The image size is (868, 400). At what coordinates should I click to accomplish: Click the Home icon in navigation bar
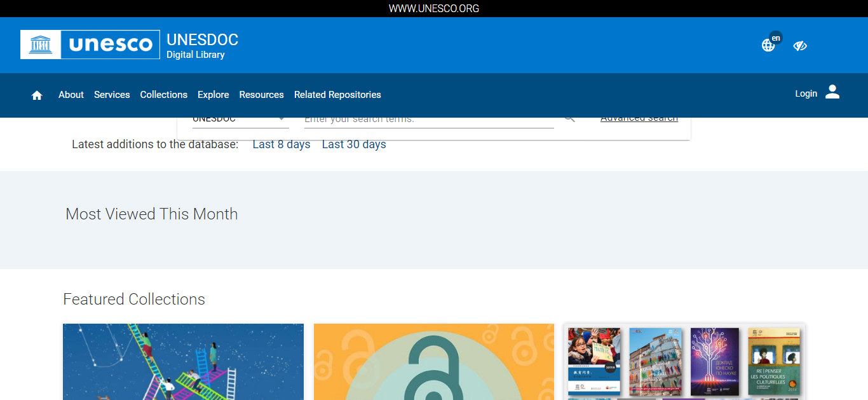37,95
